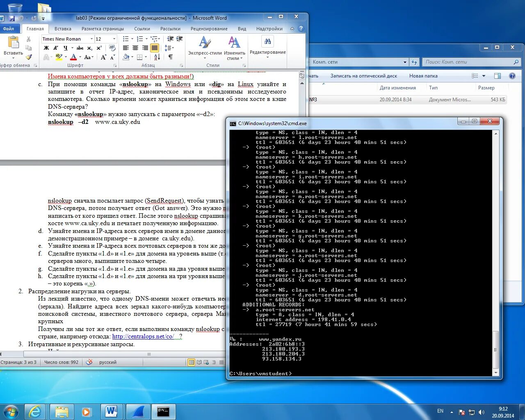Open Изменить стили dropdown
Image resolution: width=525 pixels, height=420 pixels.
[x=234, y=48]
